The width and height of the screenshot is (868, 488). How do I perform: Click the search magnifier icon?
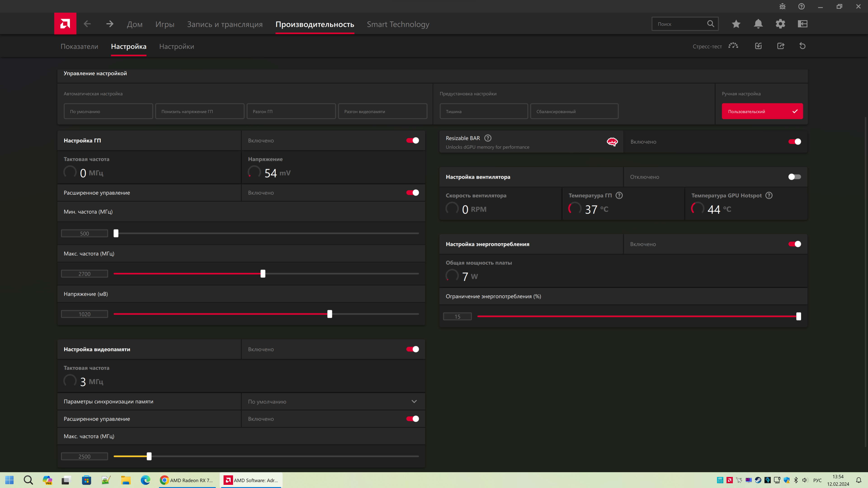click(710, 24)
